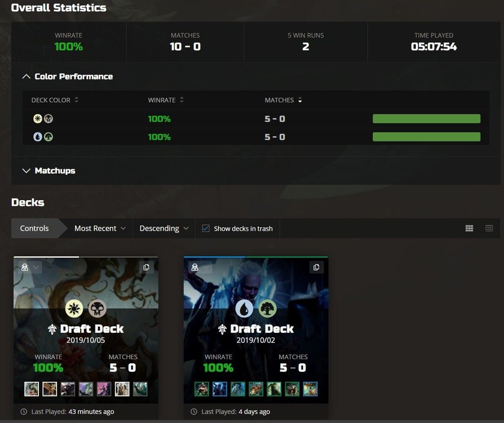Open Most Recent sort dropdown
This screenshot has width=504, height=423.
(100, 228)
